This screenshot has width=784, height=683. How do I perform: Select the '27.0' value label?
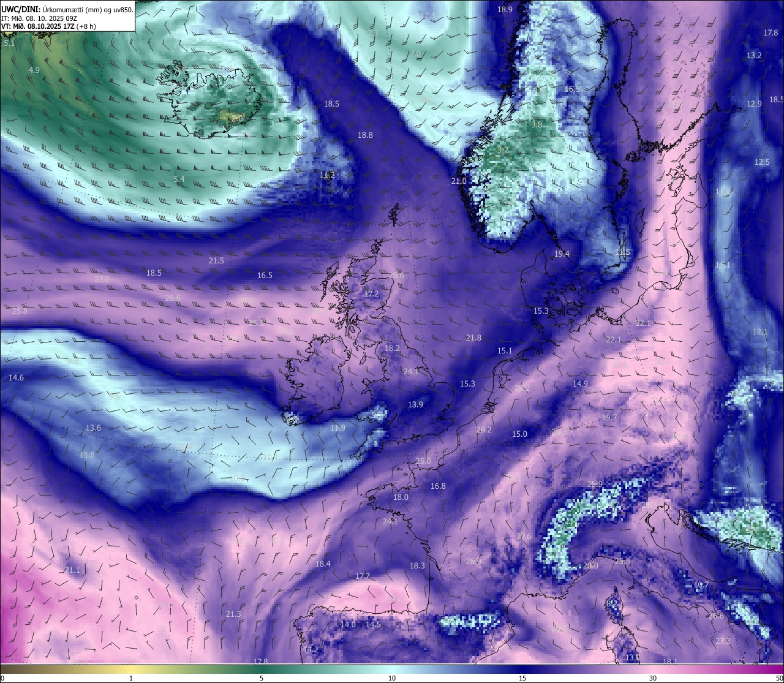coord(102,279)
